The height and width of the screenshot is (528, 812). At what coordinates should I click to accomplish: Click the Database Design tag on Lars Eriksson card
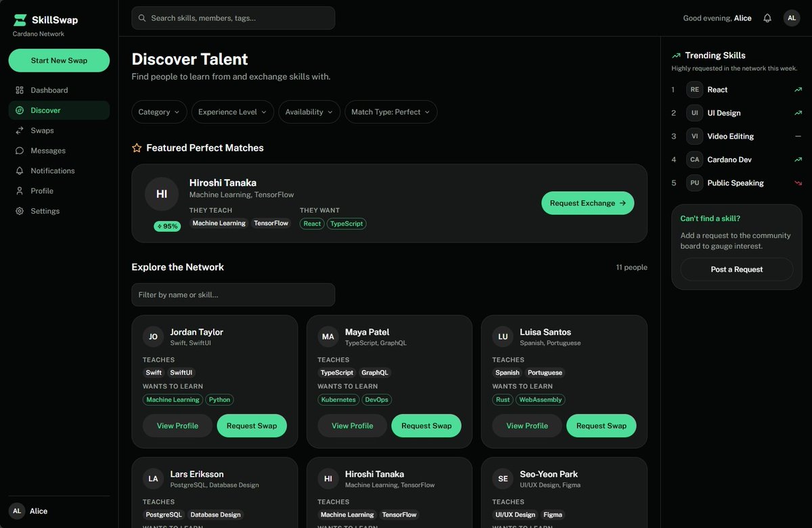pyautogui.click(x=215, y=514)
